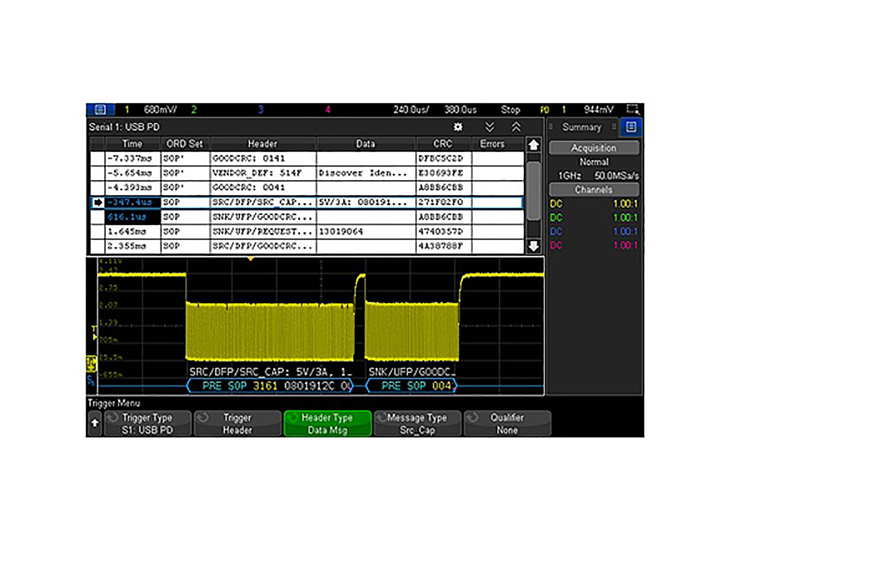The image size is (892, 588).
Task: Click the Acquisition button in sidebar
Action: [593, 148]
